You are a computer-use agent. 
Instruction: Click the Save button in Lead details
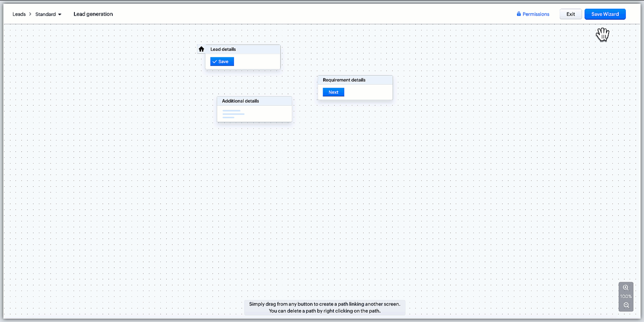click(222, 62)
